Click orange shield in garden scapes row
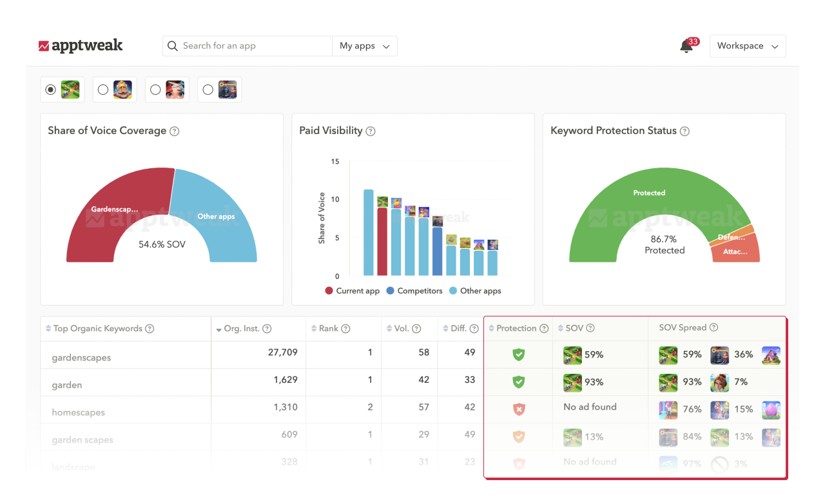The width and height of the screenshot is (825, 504). tap(518, 437)
